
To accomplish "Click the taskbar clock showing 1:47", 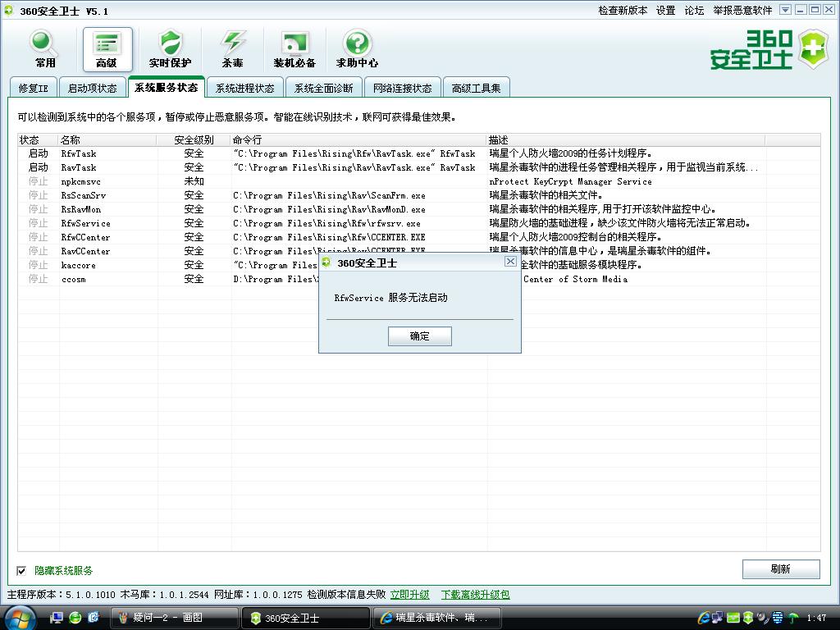I will click(816, 619).
